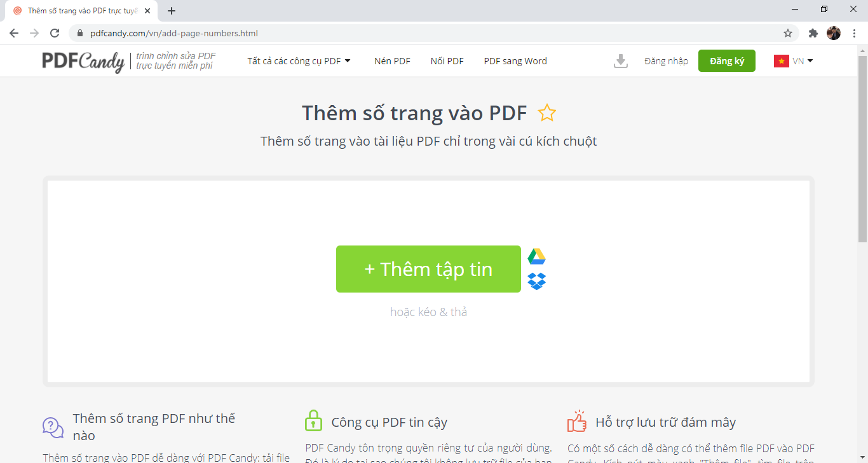Open a new browser tab

click(172, 11)
